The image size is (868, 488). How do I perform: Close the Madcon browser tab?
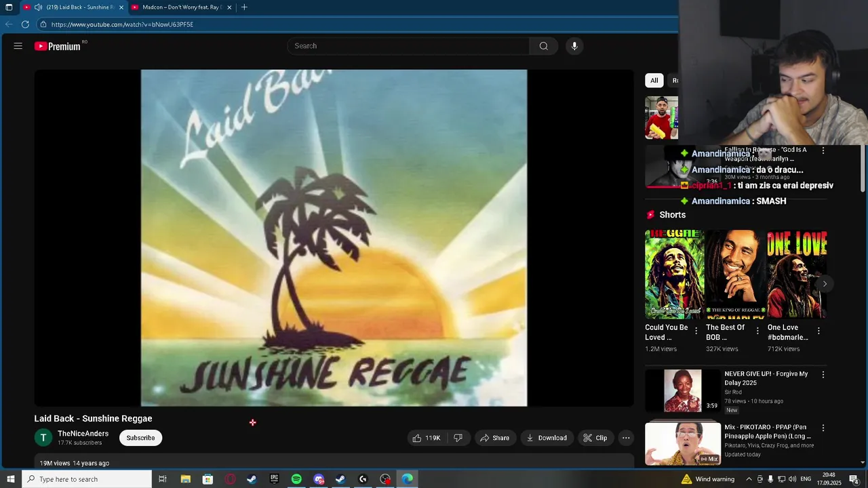[229, 7]
